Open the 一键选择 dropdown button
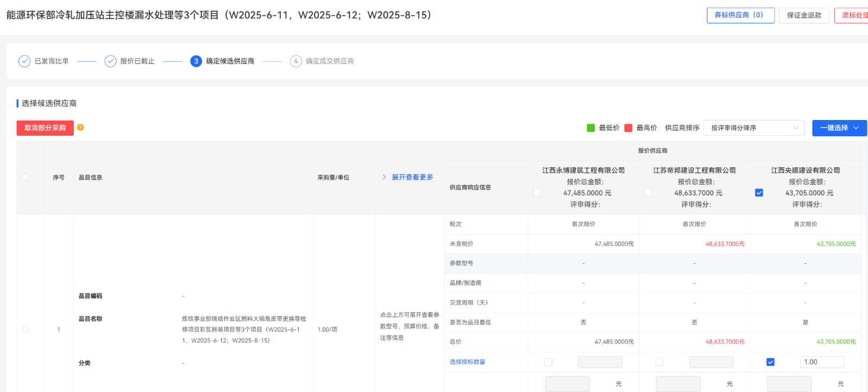The height and width of the screenshot is (392, 868). pyautogui.click(x=839, y=128)
